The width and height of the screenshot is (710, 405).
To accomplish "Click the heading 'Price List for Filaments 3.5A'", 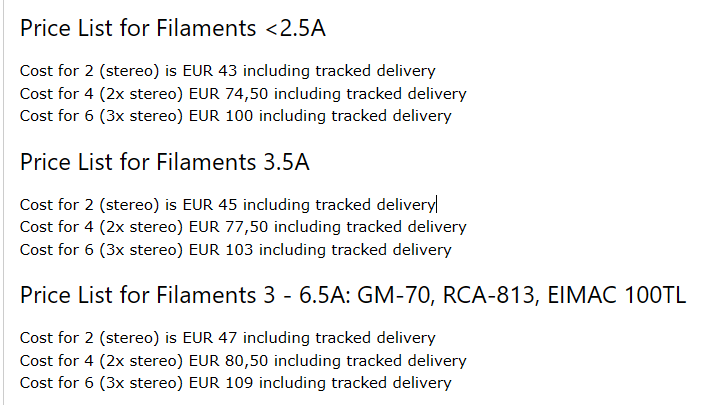I will tap(164, 162).
